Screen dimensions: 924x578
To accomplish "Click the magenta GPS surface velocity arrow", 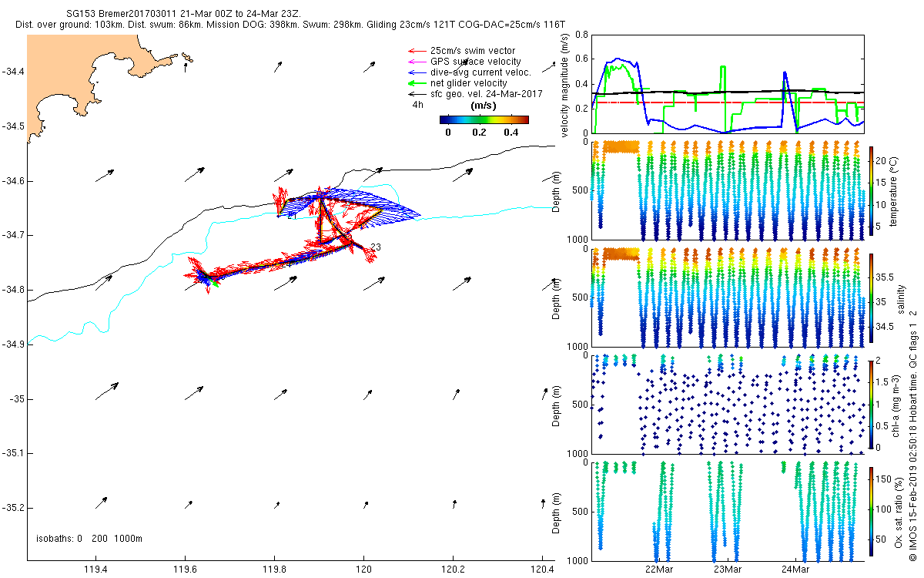I will (416, 62).
